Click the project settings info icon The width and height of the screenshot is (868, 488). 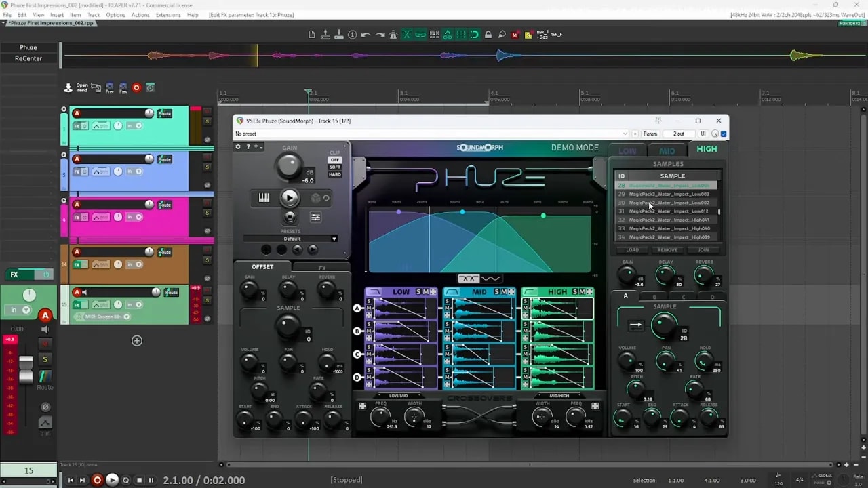[x=352, y=35]
